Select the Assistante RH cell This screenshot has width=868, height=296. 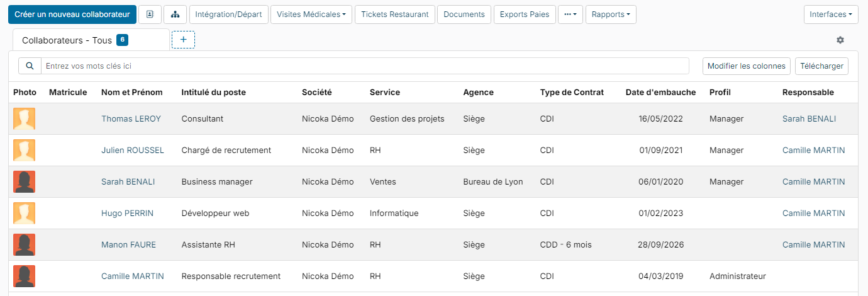pyautogui.click(x=208, y=244)
